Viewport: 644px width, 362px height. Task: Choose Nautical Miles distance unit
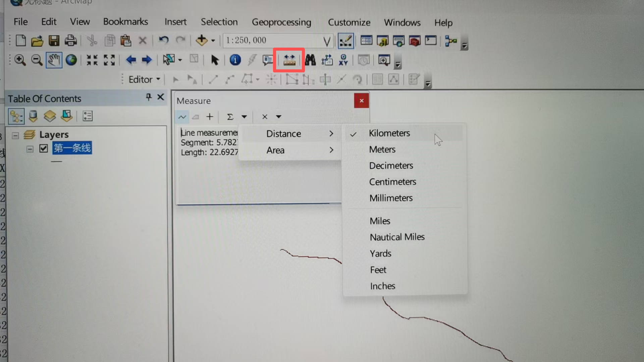coord(397,237)
